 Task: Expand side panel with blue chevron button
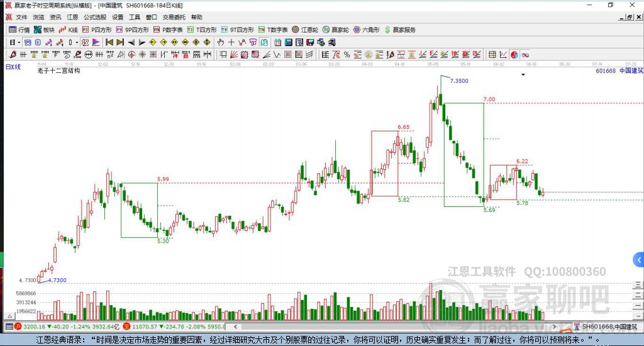[639, 260]
